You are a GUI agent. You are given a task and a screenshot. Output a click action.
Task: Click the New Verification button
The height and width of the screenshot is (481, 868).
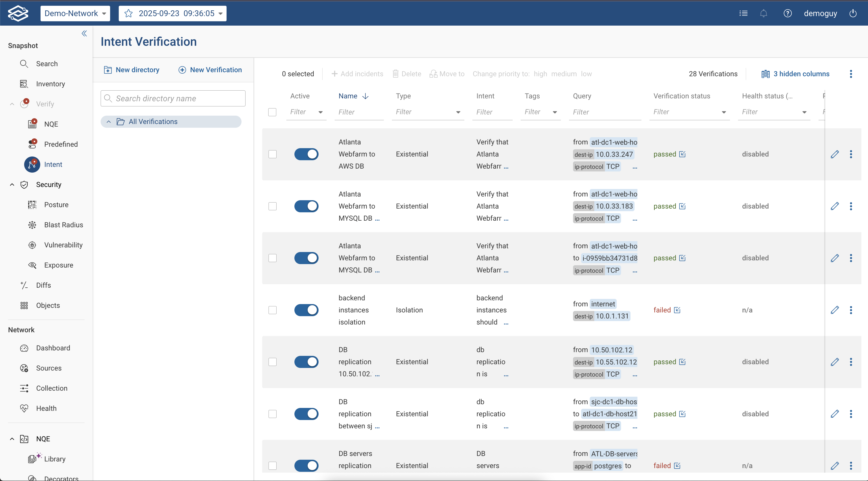pyautogui.click(x=210, y=70)
